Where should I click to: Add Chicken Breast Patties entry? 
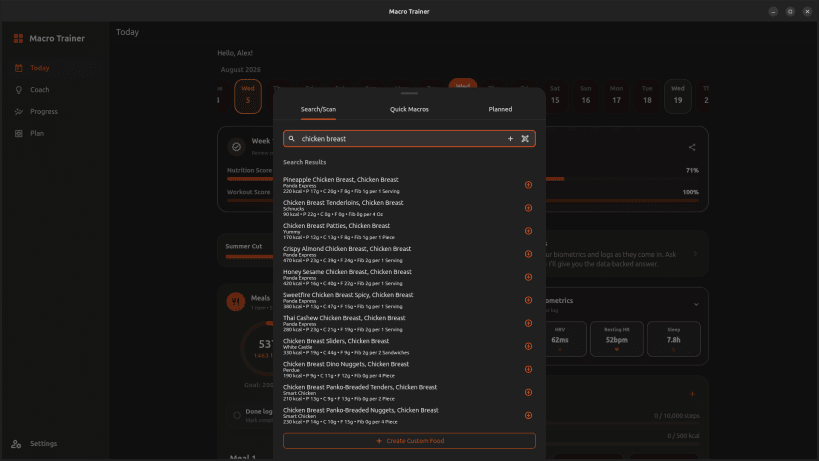[x=528, y=231]
